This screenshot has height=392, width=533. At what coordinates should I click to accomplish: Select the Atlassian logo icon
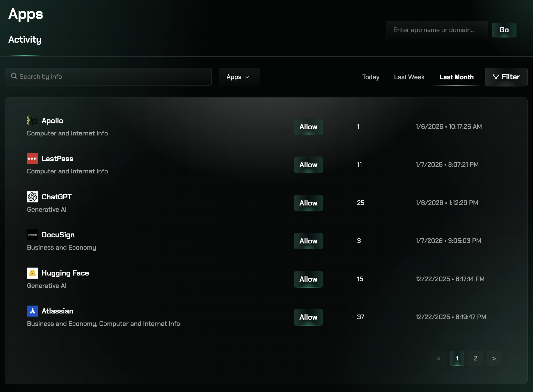pyautogui.click(x=32, y=311)
